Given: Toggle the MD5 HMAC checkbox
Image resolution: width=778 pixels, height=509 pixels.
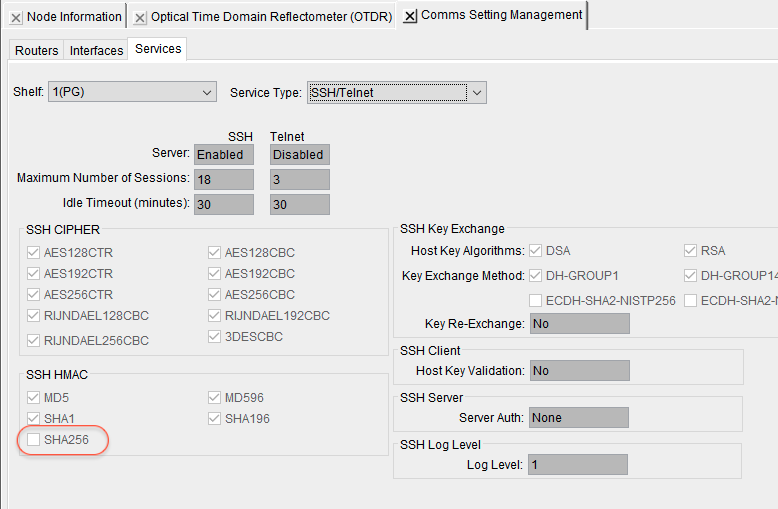Looking at the screenshot, I should [33, 397].
